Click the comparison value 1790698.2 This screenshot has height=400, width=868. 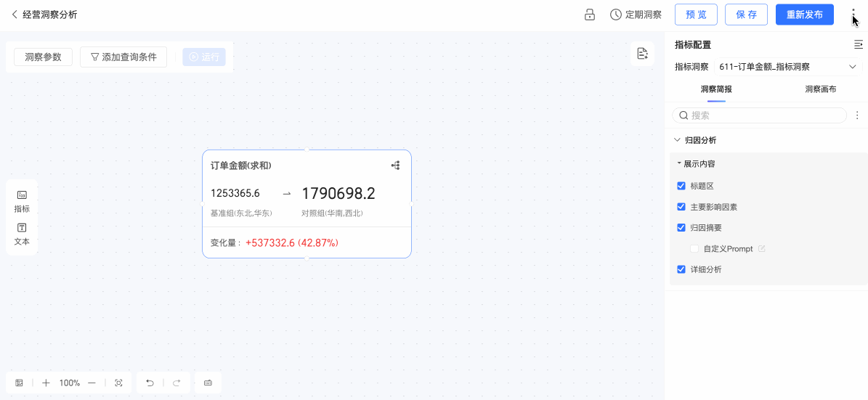pos(338,193)
